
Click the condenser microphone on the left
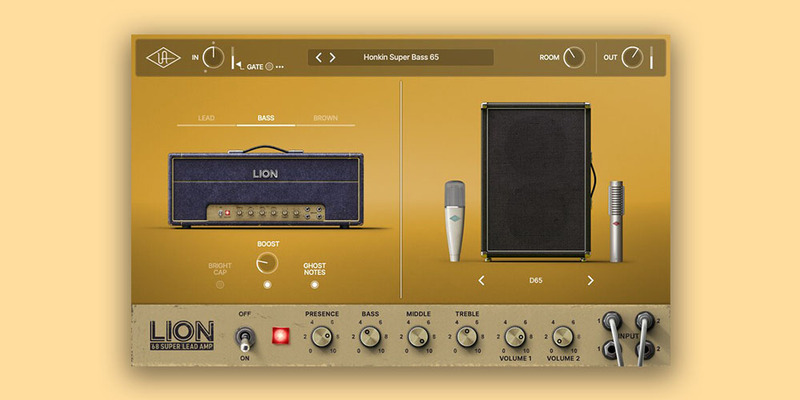pyautogui.click(x=455, y=220)
